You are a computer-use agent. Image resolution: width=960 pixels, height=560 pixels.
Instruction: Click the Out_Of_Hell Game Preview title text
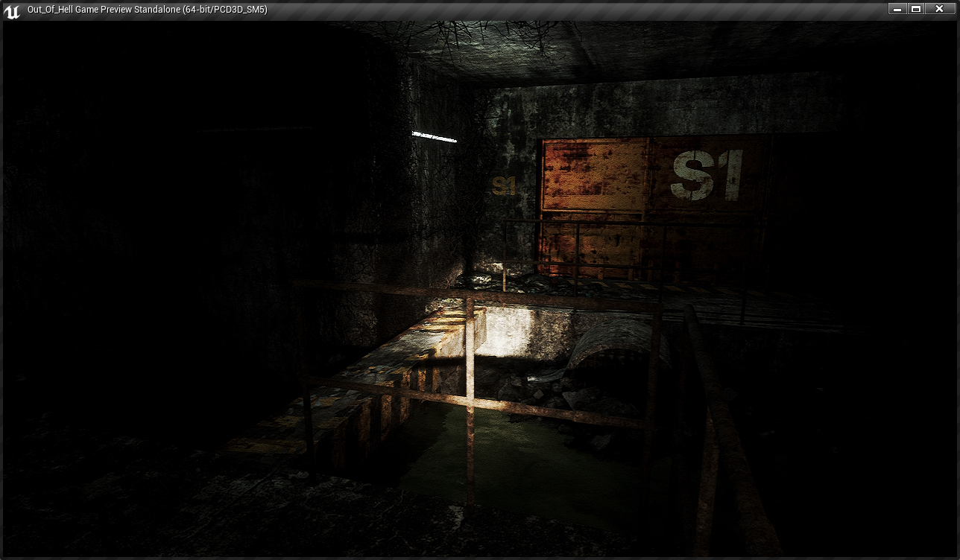[x=147, y=10]
